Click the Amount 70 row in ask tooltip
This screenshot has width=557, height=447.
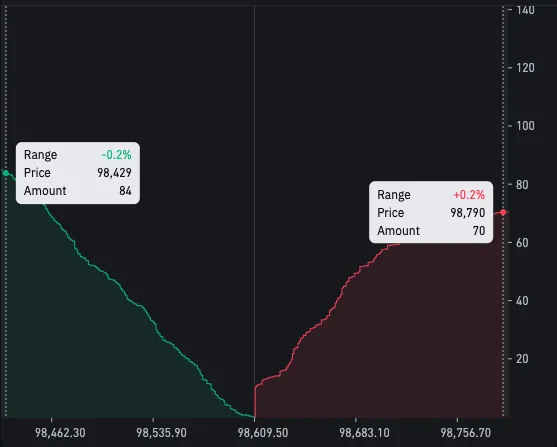[431, 231]
